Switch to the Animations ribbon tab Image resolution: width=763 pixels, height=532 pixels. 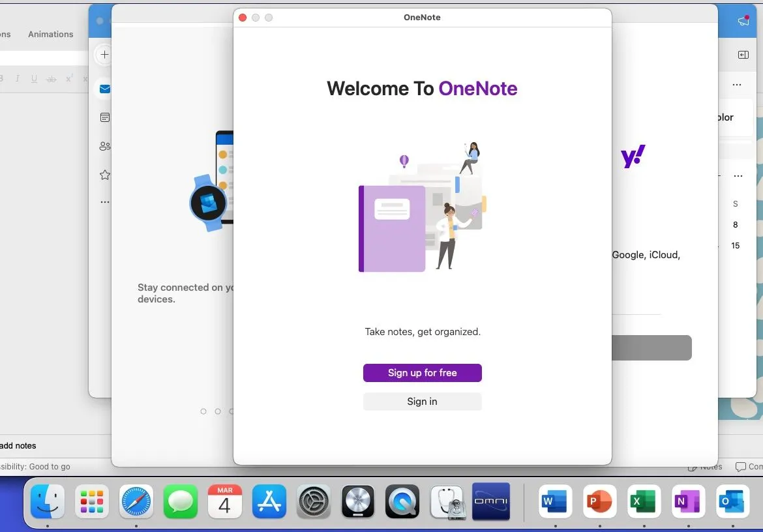pos(51,34)
